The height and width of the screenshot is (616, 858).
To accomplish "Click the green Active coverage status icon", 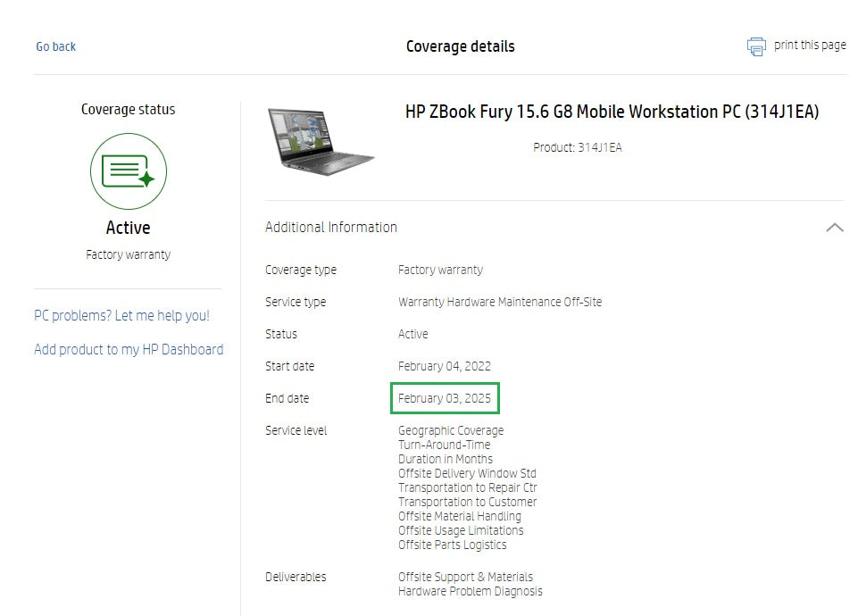I will (128, 171).
